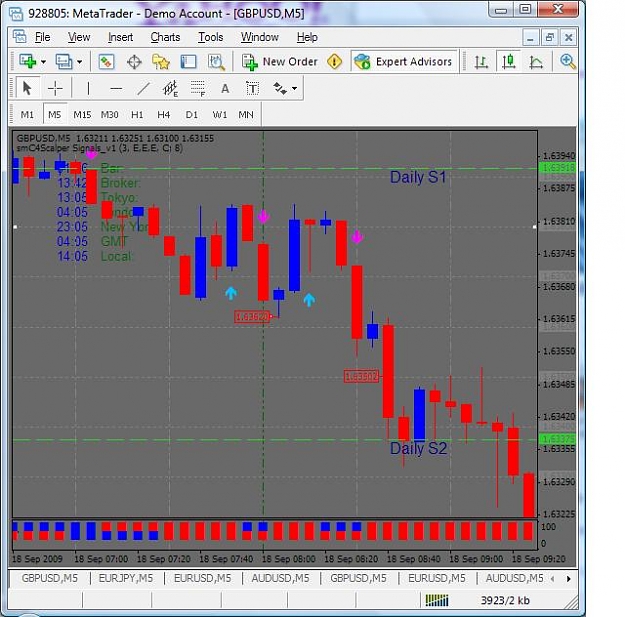The height and width of the screenshot is (617, 625).
Task: Click the document icon beside File menu
Action: (20, 37)
